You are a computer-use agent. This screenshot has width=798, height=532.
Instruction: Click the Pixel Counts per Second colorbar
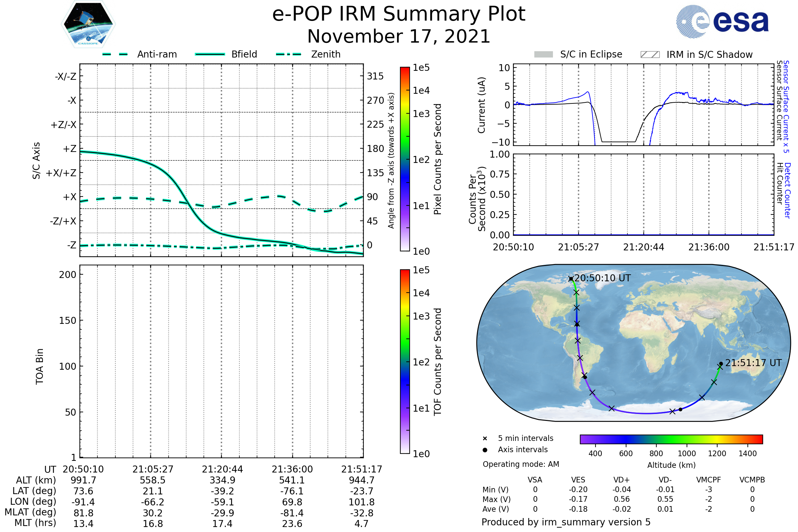tap(405, 159)
